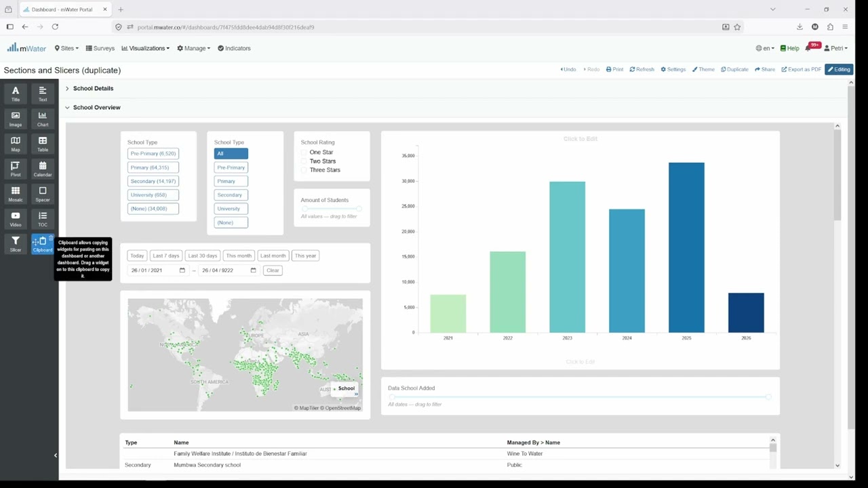Select the Spacer widget tool
The image size is (868, 488).
tap(43, 194)
